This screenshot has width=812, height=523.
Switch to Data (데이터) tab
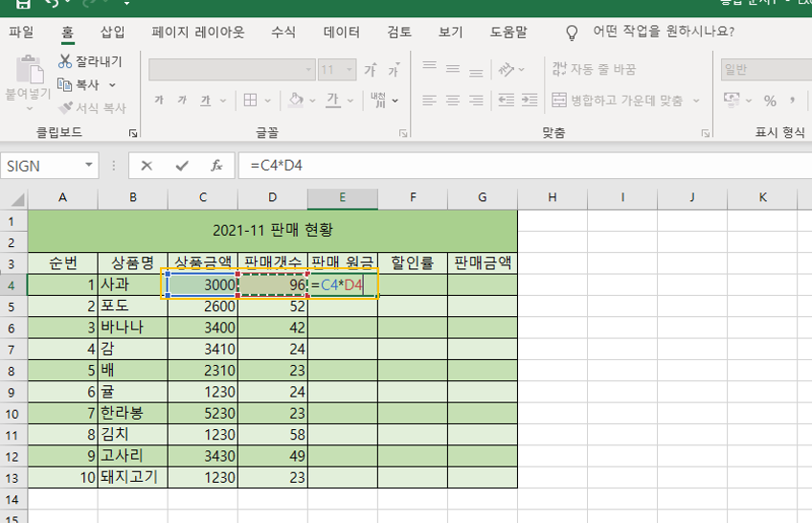(342, 33)
